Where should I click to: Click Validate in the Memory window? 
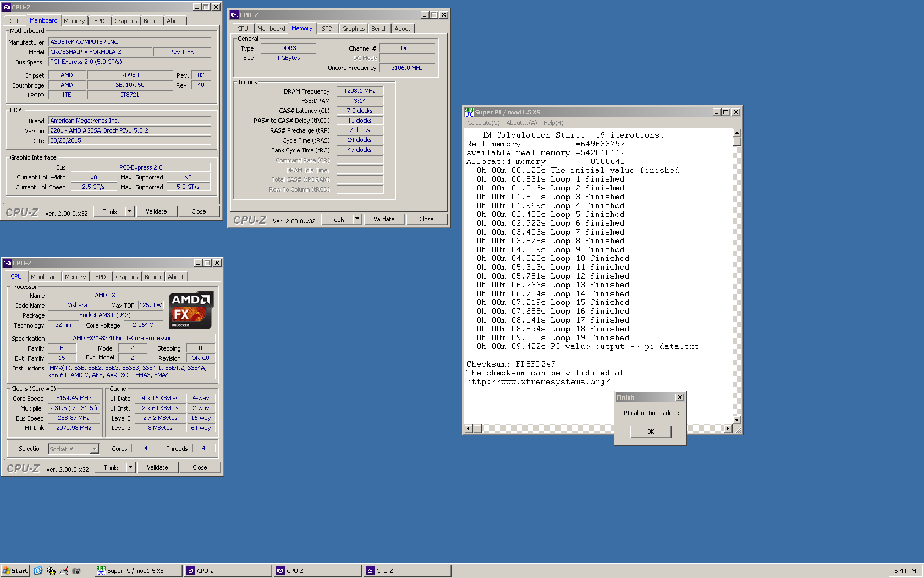click(x=384, y=219)
